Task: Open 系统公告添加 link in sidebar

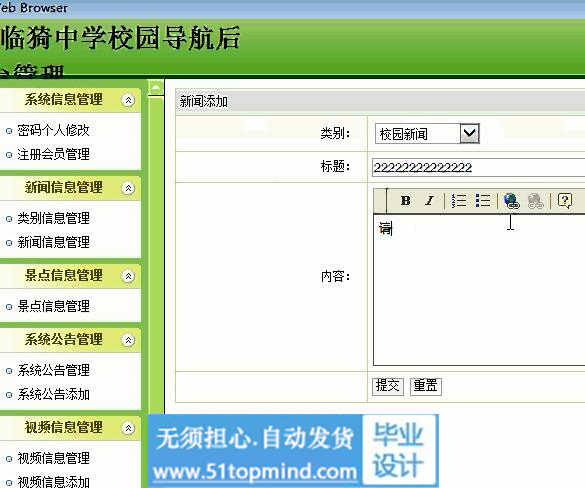Action: (x=53, y=394)
